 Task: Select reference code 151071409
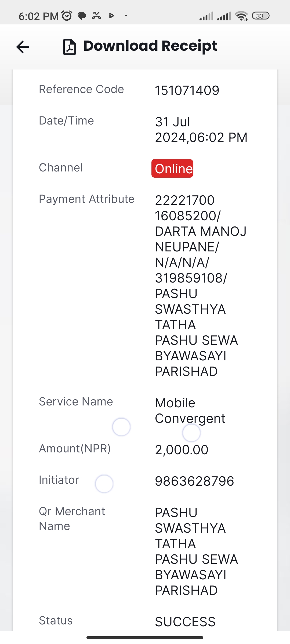(187, 90)
